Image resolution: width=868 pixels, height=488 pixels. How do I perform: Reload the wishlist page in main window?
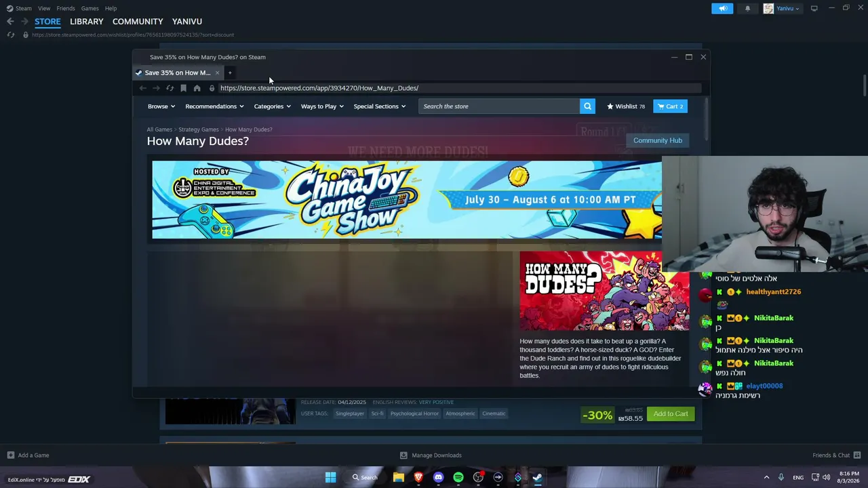[x=11, y=35]
